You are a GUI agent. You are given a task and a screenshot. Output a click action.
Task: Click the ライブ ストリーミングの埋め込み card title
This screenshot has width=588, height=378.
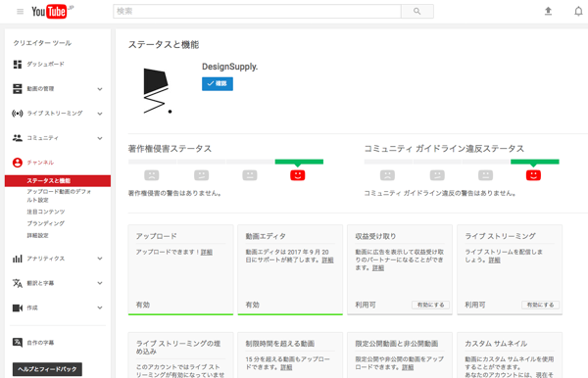pyautogui.click(x=178, y=348)
